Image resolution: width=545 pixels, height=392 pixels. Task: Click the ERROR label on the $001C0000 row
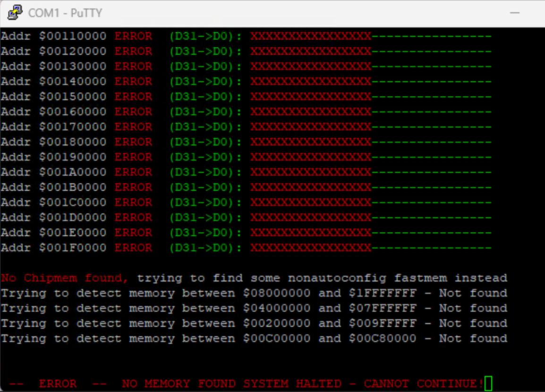point(133,203)
